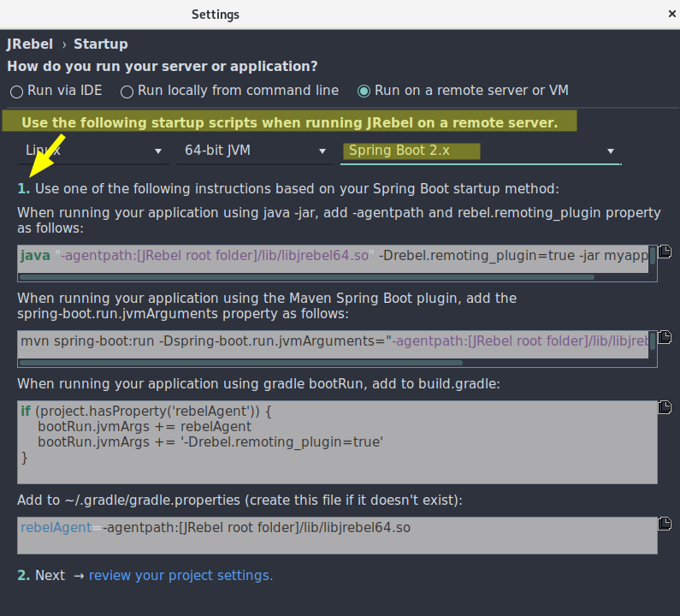Open the Spring Boot 2.x server dropdown

[x=479, y=151]
